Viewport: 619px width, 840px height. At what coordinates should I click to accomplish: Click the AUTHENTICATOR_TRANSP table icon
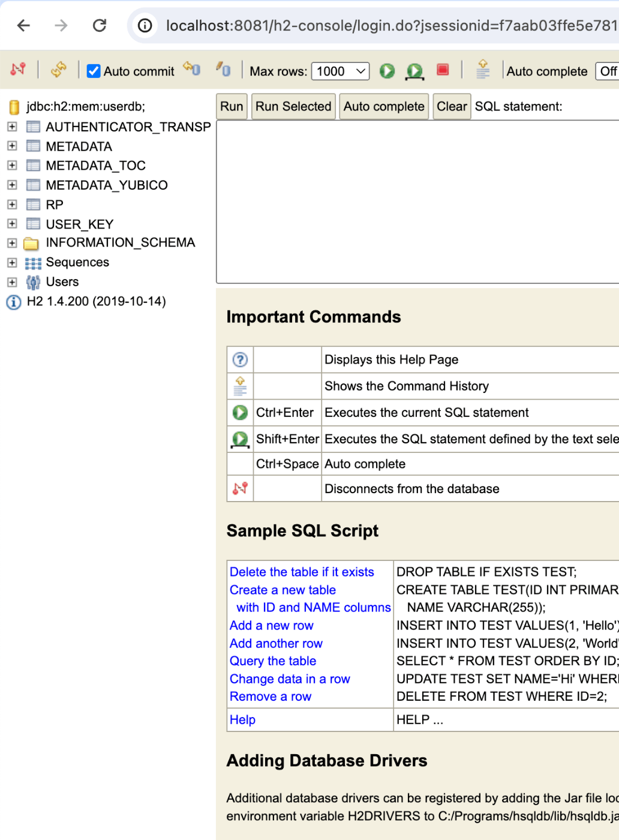(34, 127)
